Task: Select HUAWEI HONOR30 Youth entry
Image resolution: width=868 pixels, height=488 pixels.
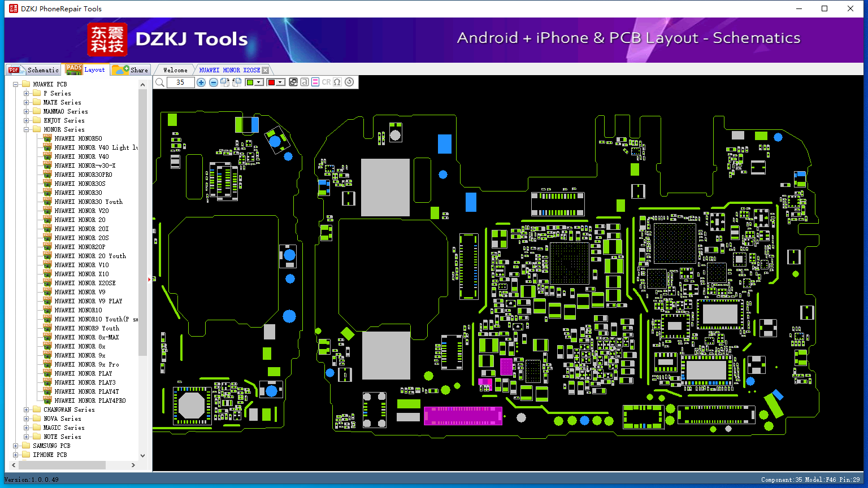Action: click(x=88, y=202)
